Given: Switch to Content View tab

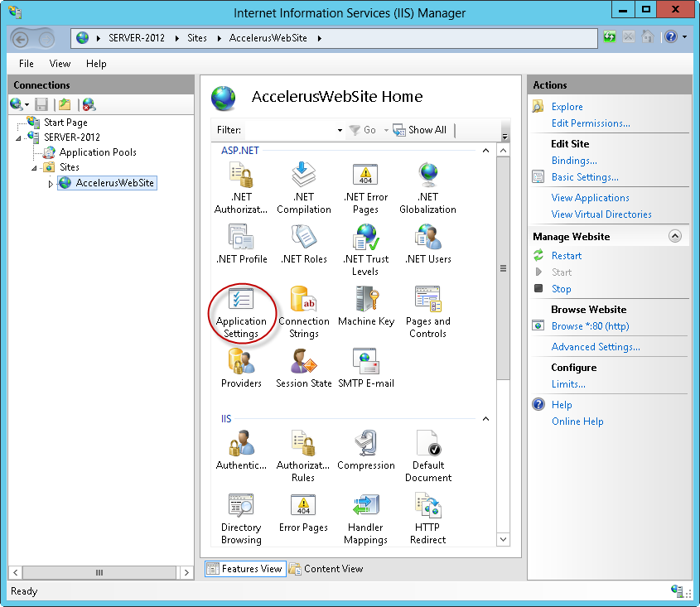Looking at the screenshot, I should [326, 569].
